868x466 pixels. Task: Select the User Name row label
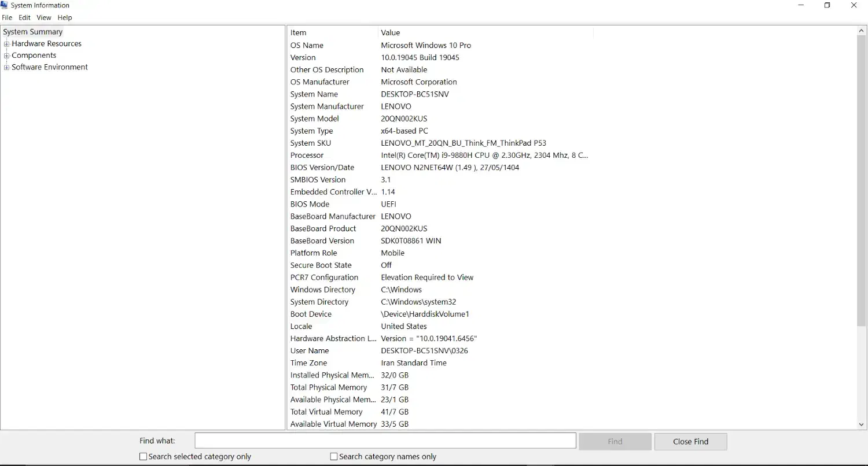pos(310,351)
